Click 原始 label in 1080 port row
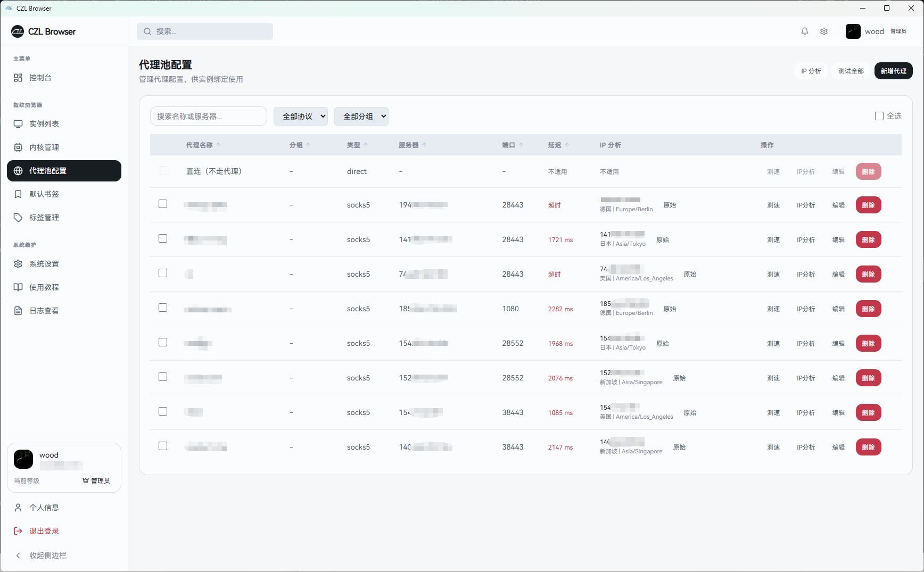Viewport: 924px width, 572px height. point(670,309)
